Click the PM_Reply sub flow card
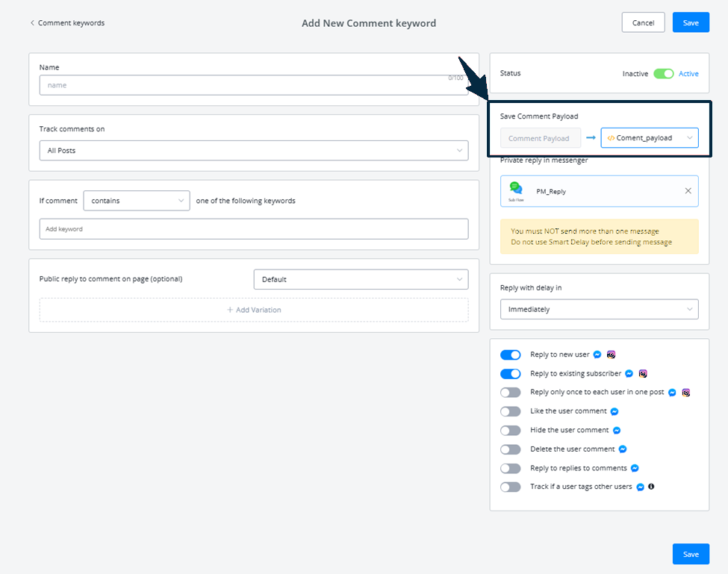This screenshot has height=574, width=728. 599,191
